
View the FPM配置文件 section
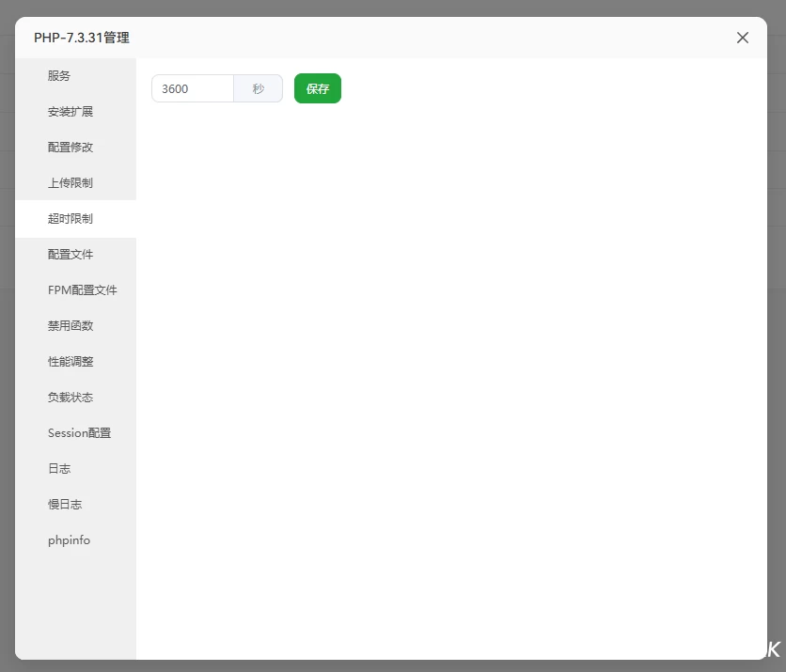point(82,289)
